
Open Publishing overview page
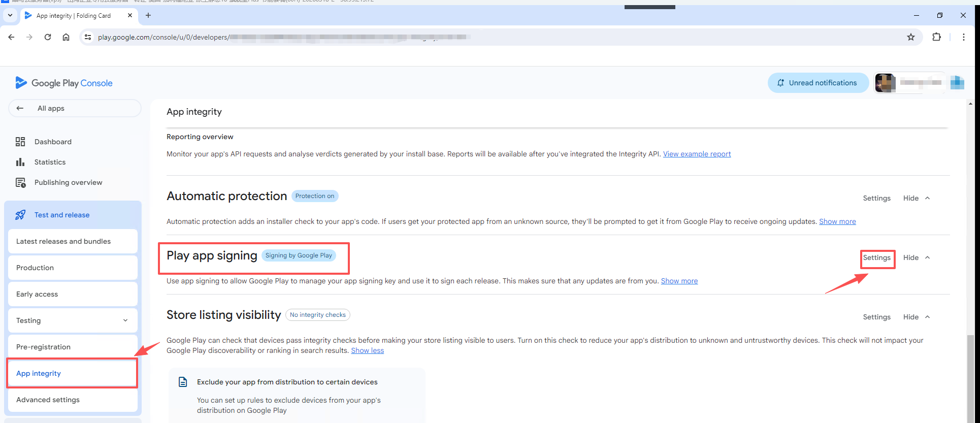click(x=68, y=182)
